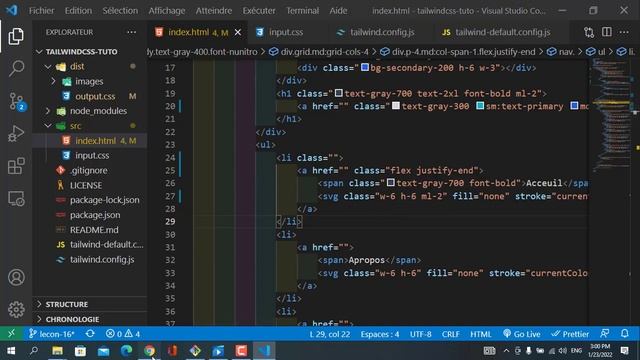The width and height of the screenshot is (640, 360).
Task: Open Source Control view with 2 changes
Action: pos(17,101)
